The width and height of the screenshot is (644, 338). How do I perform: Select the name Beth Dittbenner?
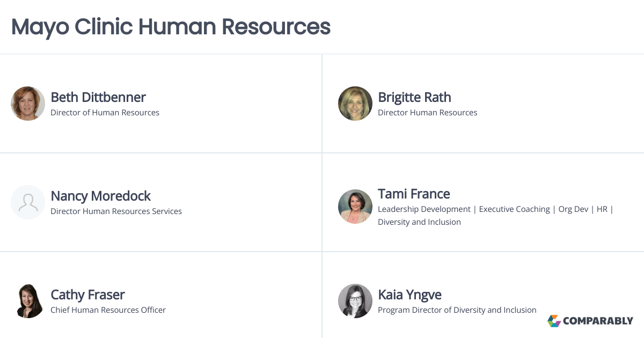coord(98,98)
